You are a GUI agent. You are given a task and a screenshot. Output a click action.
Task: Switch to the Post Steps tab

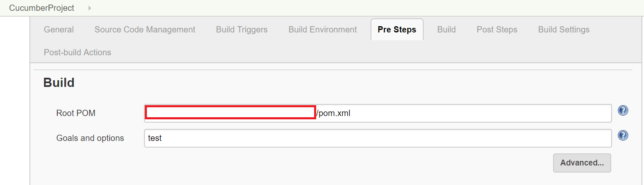[x=497, y=30]
